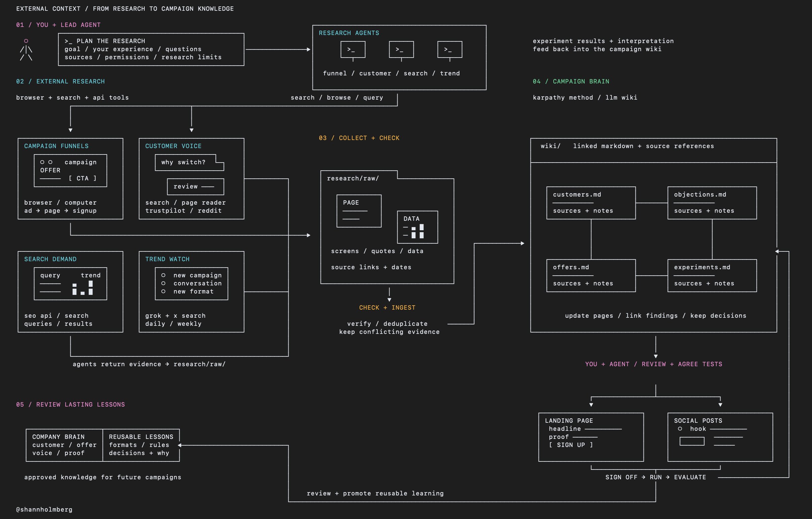
Task: Click the 'CHECK + INGEST' label
Action: click(387, 308)
